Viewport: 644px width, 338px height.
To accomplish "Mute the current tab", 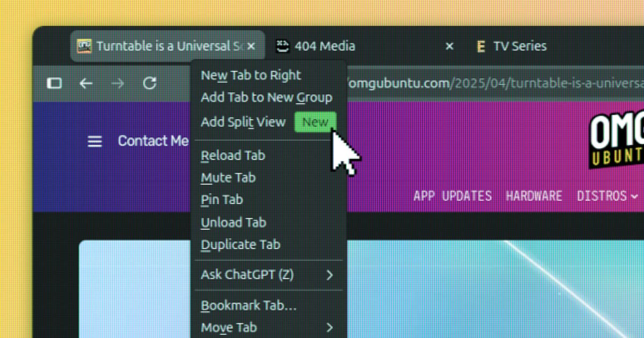I will (x=228, y=178).
